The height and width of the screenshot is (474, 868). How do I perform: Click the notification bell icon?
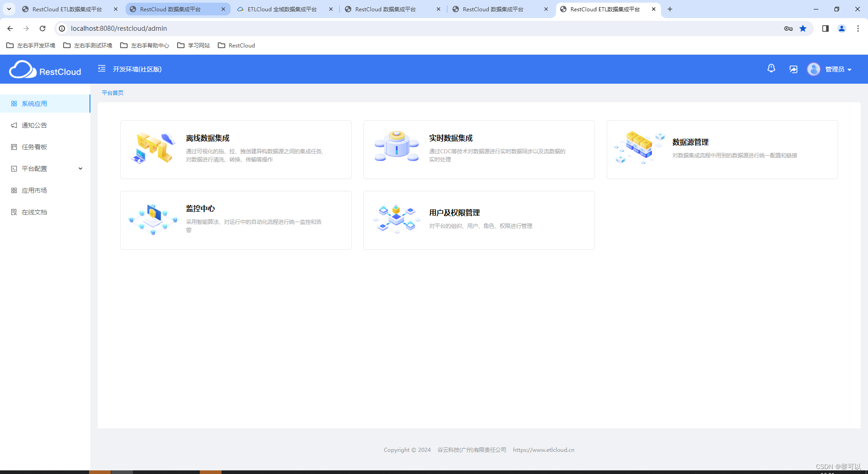pyautogui.click(x=771, y=68)
